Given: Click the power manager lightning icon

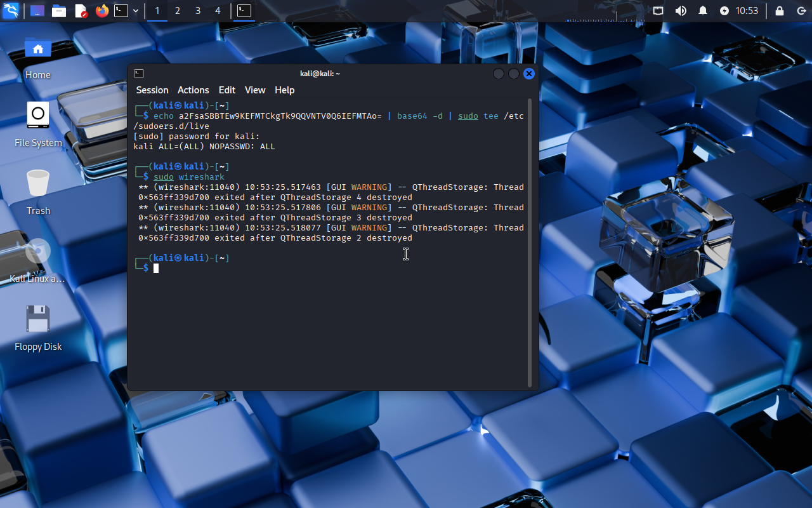Looking at the screenshot, I should tap(724, 11).
